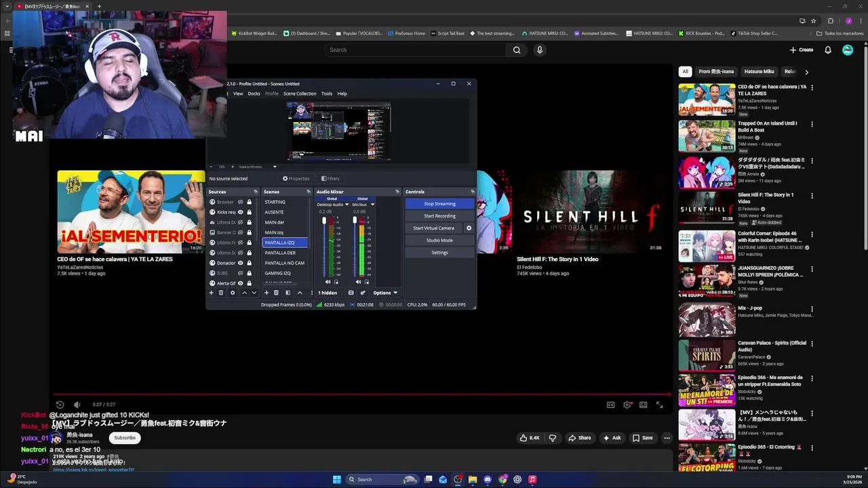This screenshot has height=488, width=868.
Task: Adjust Desktop Audio volume fader
Action: [324, 221]
